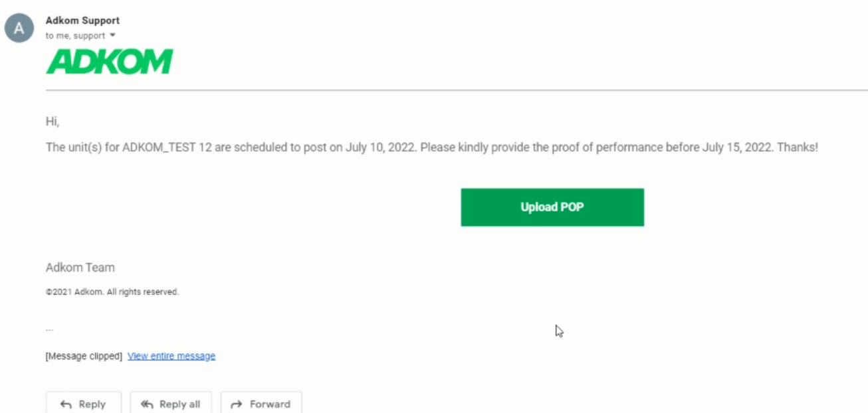Click the [Message clipped] label
Viewport: 868px width, 413px height.
tap(84, 356)
